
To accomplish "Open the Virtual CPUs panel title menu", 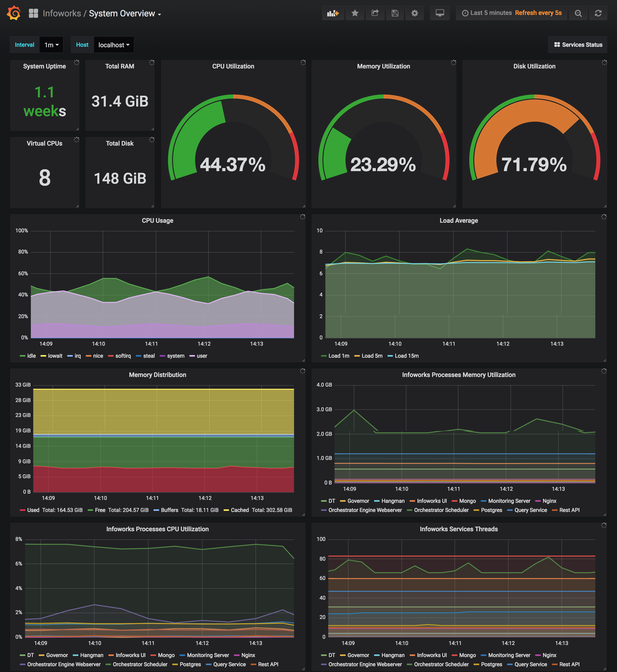I will click(44, 144).
